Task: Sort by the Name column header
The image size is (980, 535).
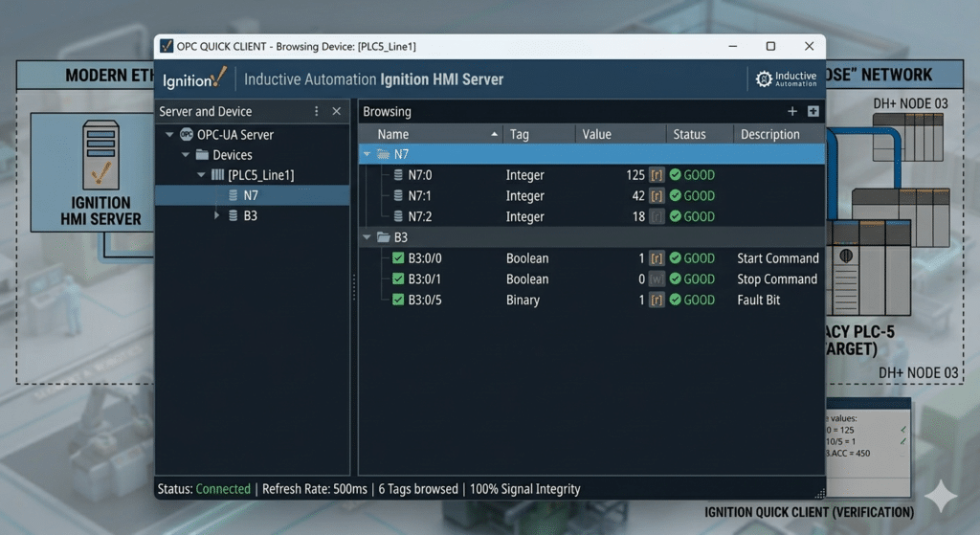Action: click(x=431, y=134)
